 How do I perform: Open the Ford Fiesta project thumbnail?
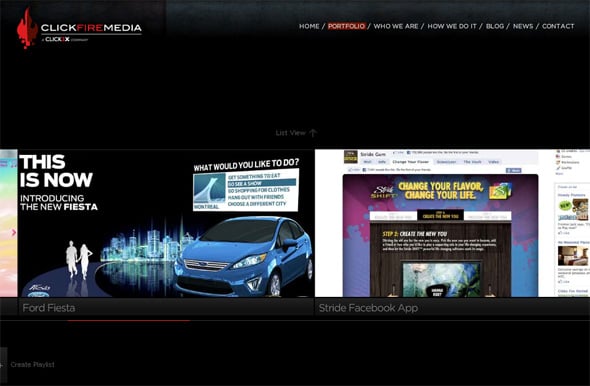(x=166, y=223)
